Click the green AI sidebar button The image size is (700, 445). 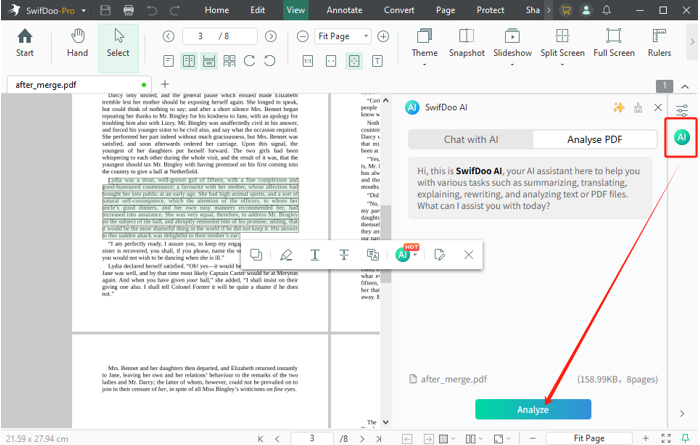click(682, 137)
